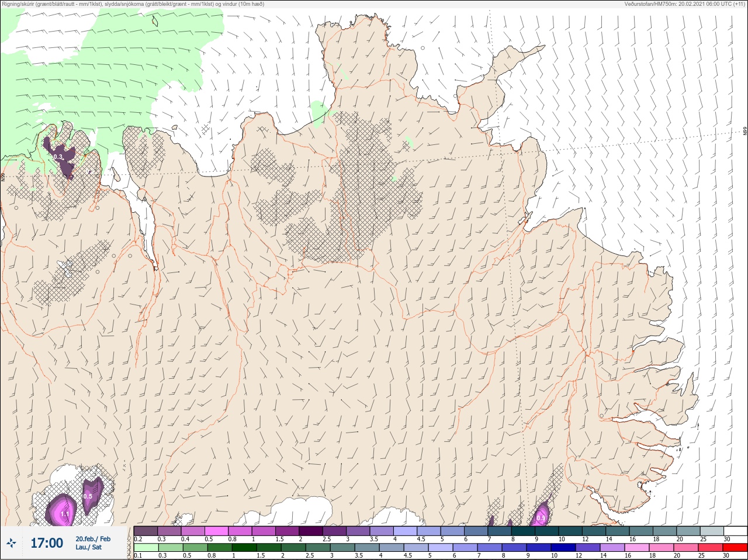Click the '0.4' legend value label
The width and height of the screenshot is (748, 560).
click(185, 539)
